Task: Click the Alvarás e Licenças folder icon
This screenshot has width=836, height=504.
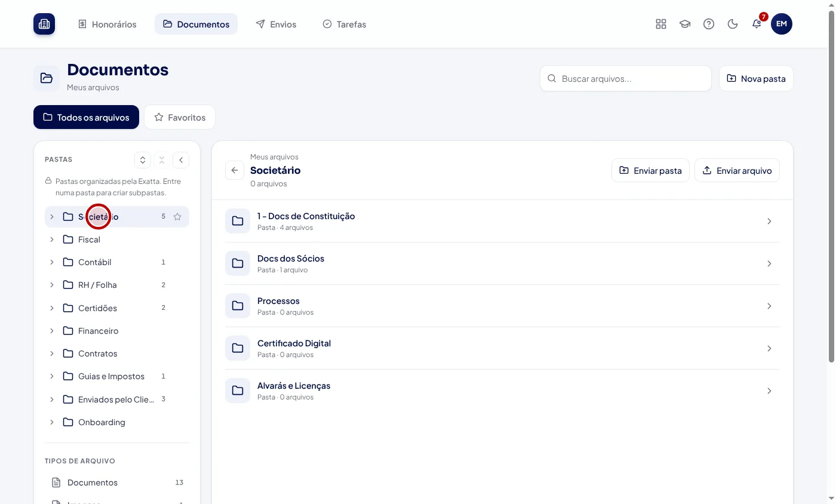Action: 238,391
